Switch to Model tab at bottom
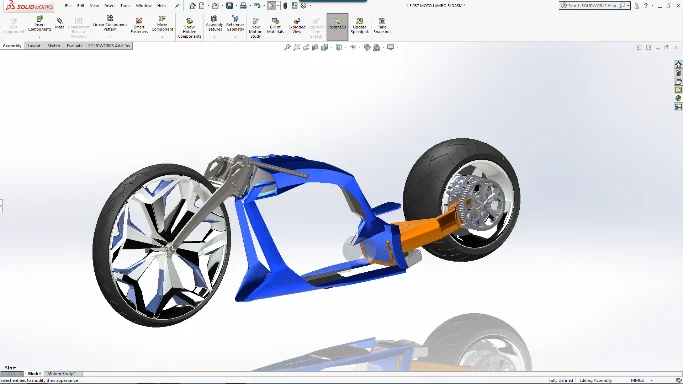The height and width of the screenshot is (384, 683). pyautogui.click(x=34, y=374)
